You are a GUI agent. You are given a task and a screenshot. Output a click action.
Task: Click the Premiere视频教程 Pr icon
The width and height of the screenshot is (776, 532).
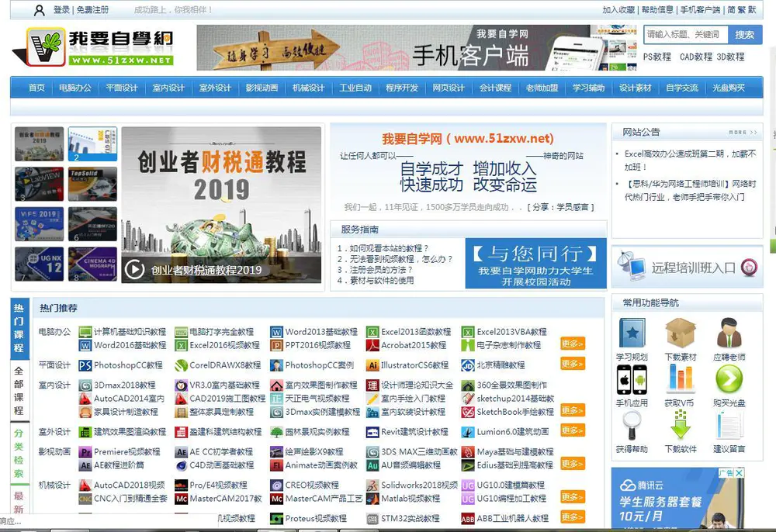click(85, 452)
